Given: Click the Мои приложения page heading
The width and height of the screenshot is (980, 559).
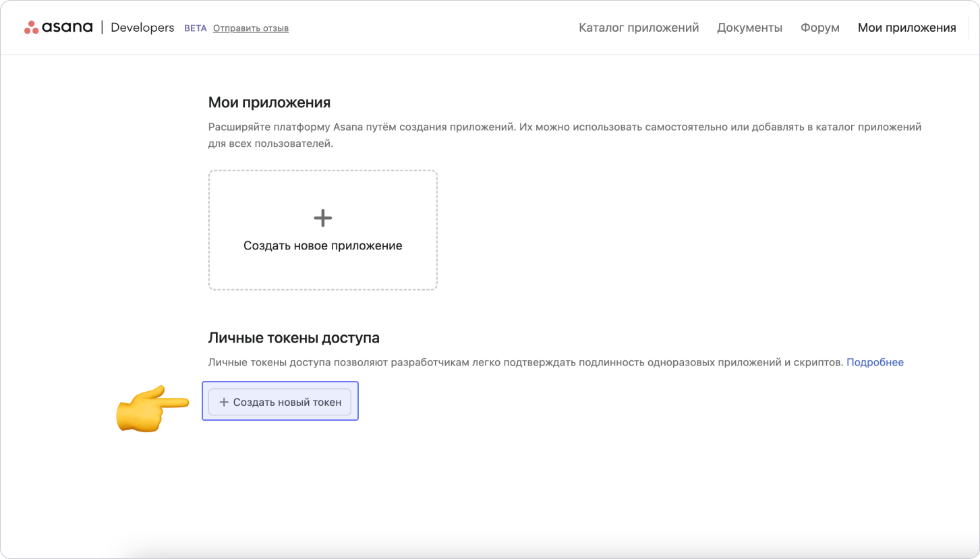Looking at the screenshot, I should click(x=269, y=102).
